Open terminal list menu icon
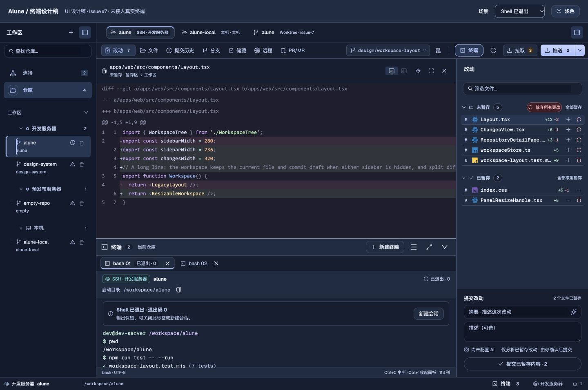This screenshot has height=390, width=588. [x=414, y=247]
